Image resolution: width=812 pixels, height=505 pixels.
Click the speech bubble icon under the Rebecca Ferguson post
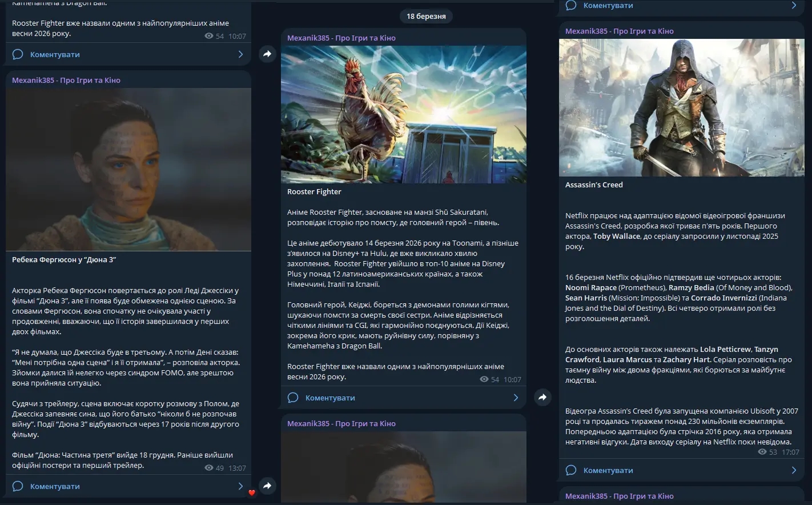[x=18, y=486]
